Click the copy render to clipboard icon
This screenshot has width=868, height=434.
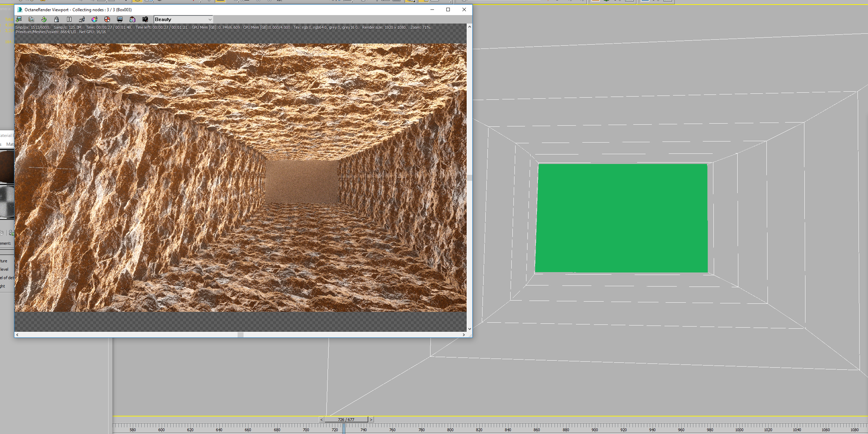(x=31, y=19)
